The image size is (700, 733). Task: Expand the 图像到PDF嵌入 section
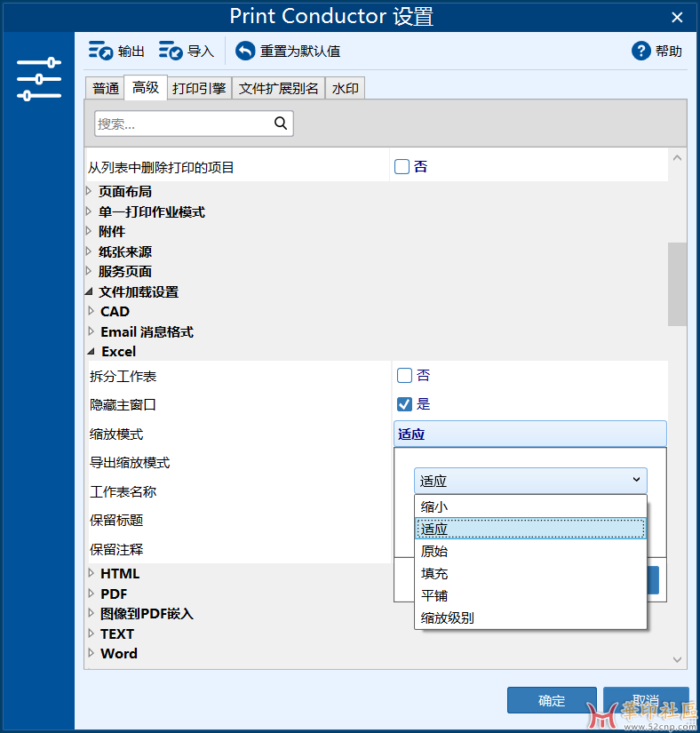coord(91,613)
